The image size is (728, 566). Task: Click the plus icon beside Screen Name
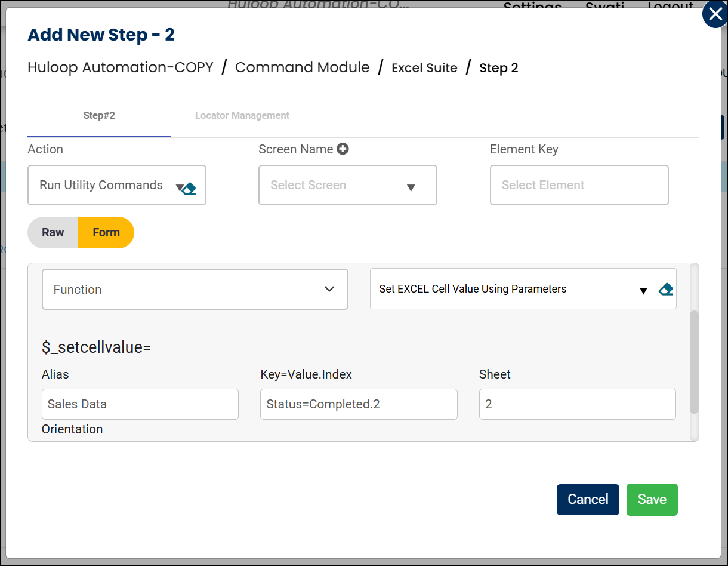tap(343, 149)
